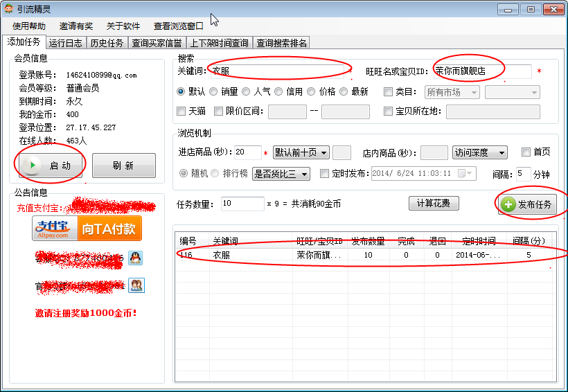Tick the 宝贝所在地 checkbox
568x392 pixels.
pos(388,111)
